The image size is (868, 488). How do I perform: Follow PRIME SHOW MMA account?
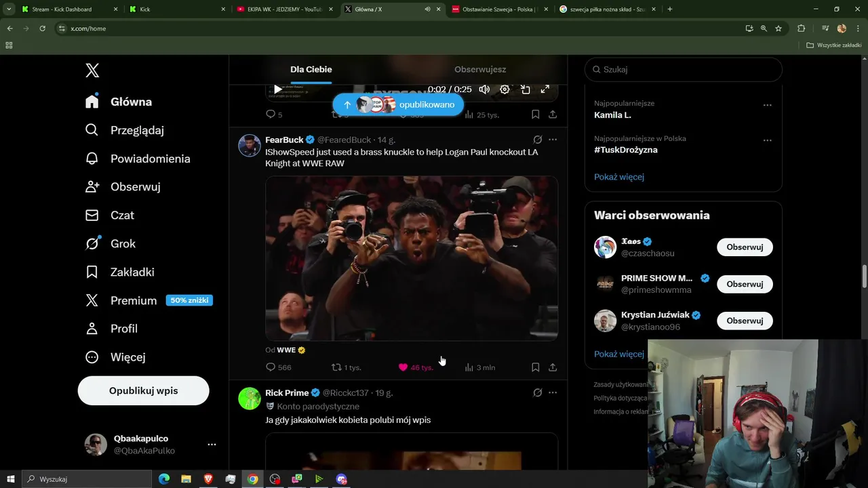click(745, 284)
